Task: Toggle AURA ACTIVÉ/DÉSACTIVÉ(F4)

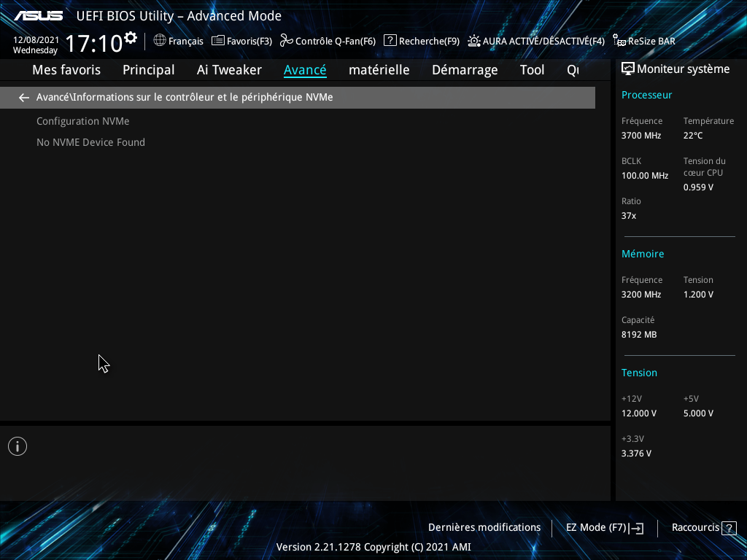Action: (543, 41)
